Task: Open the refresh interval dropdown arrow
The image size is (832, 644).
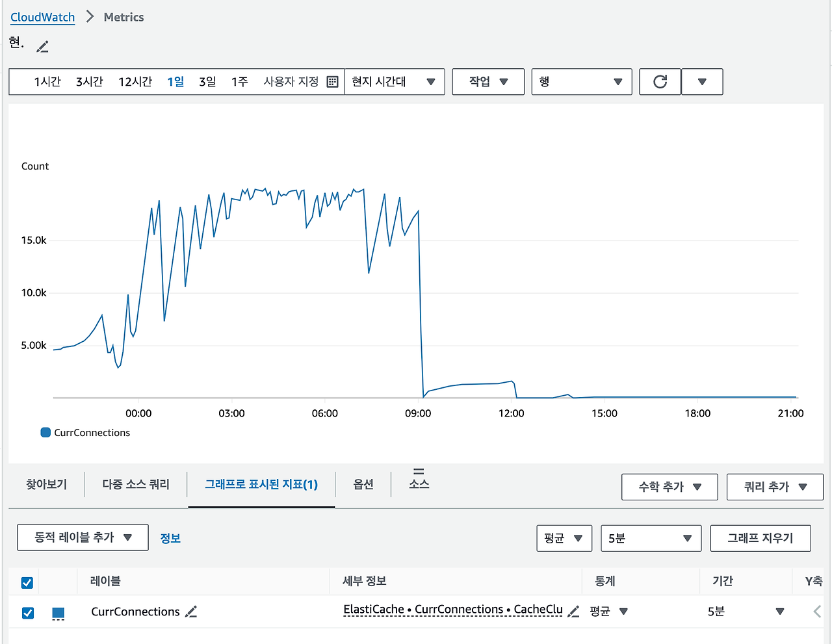Action: click(702, 82)
